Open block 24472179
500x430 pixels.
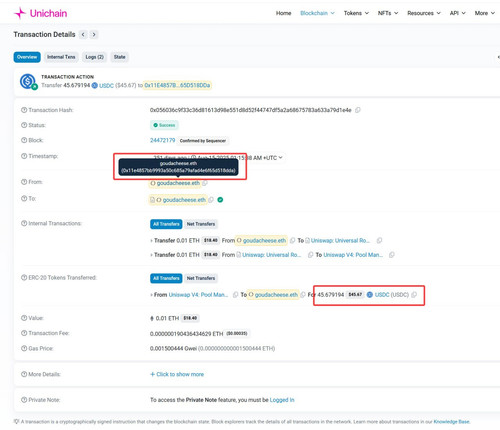coord(162,140)
